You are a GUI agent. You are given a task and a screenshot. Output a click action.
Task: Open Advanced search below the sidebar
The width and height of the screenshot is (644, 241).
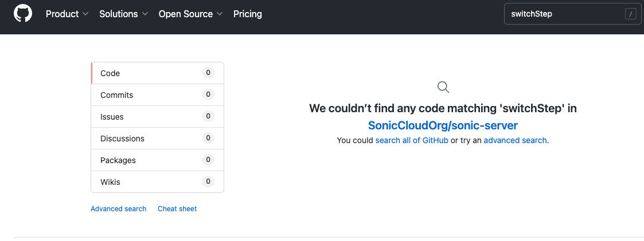coord(118,209)
